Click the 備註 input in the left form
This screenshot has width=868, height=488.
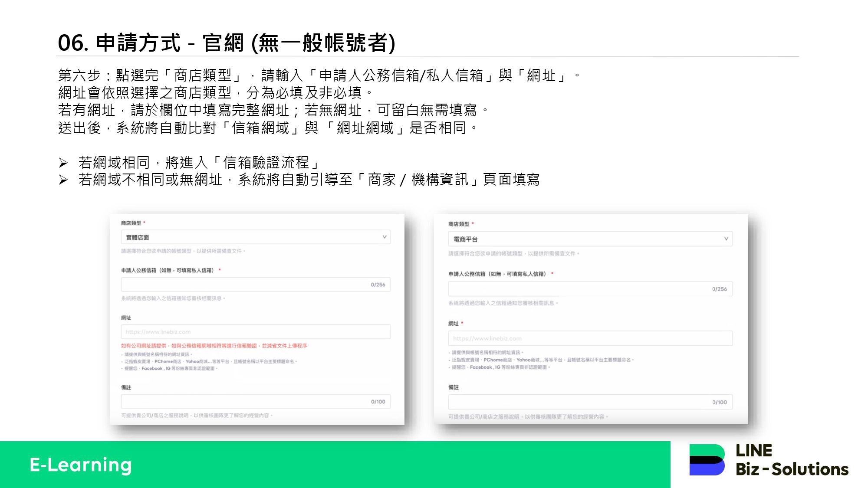(x=243, y=402)
